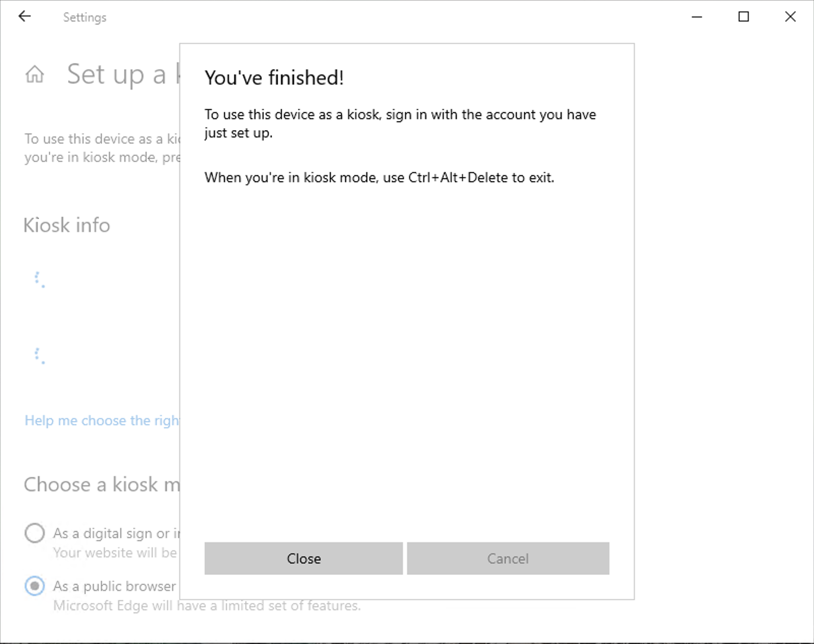Click the Ctrl+Alt+Delete exit instruction text
Screen dimensions: 814x644
click(379, 178)
